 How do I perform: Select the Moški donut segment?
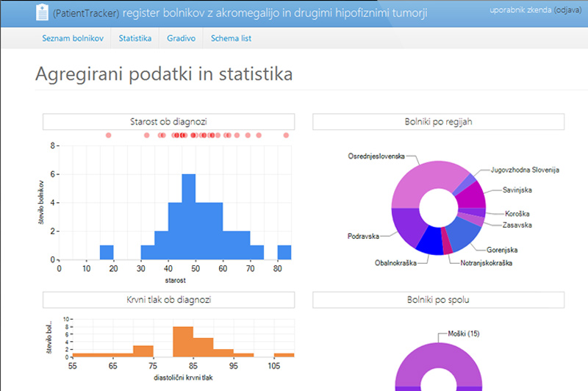[x=438, y=354]
